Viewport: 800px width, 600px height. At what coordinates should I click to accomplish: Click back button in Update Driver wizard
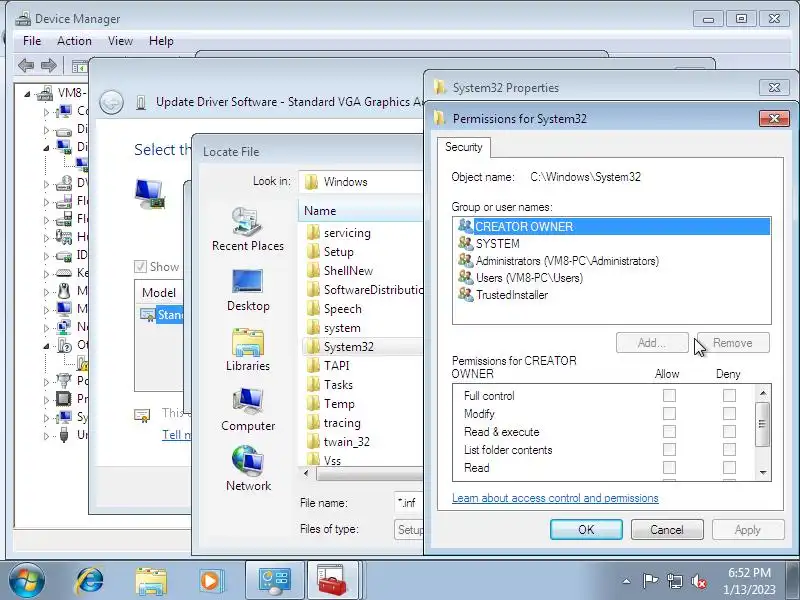[x=111, y=102]
